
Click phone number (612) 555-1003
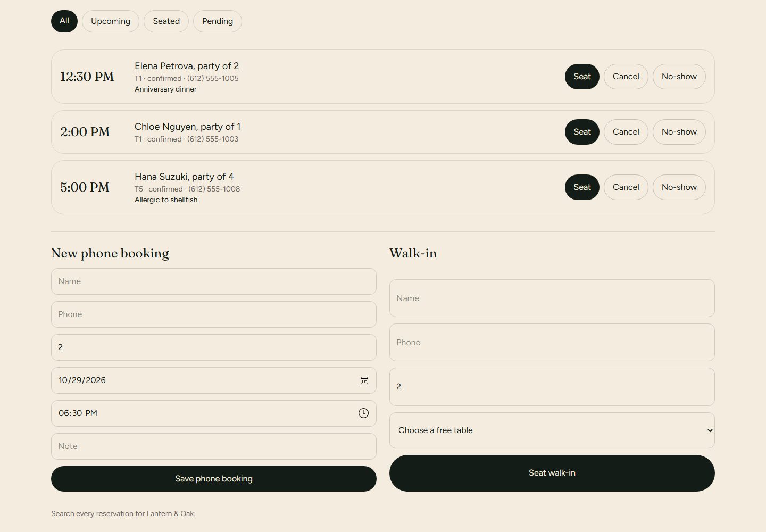pyautogui.click(x=213, y=139)
